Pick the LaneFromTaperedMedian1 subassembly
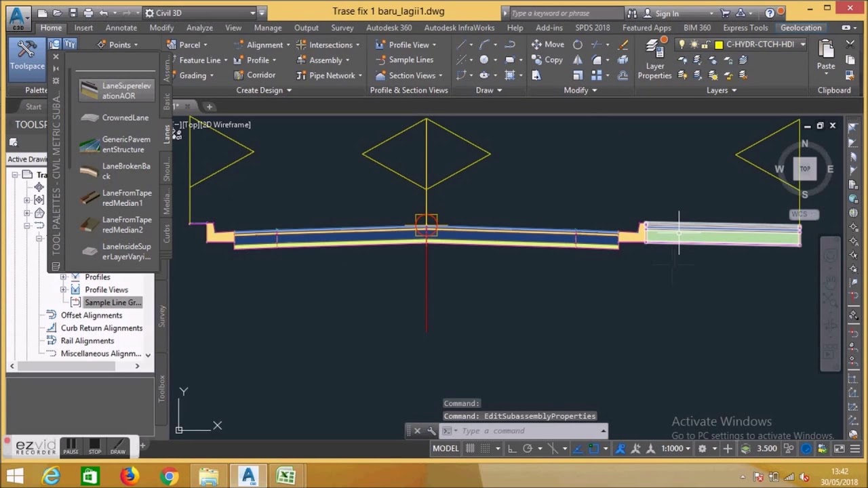 116,198
